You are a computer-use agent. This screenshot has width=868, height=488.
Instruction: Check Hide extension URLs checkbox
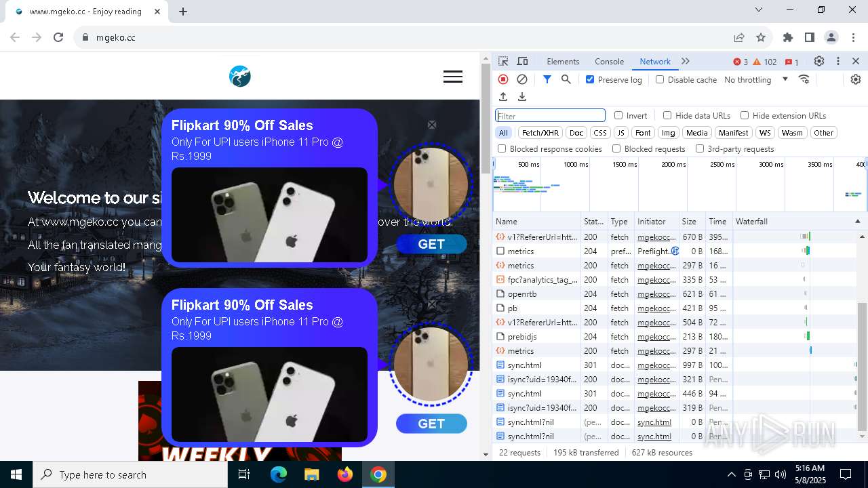[745, 115]
